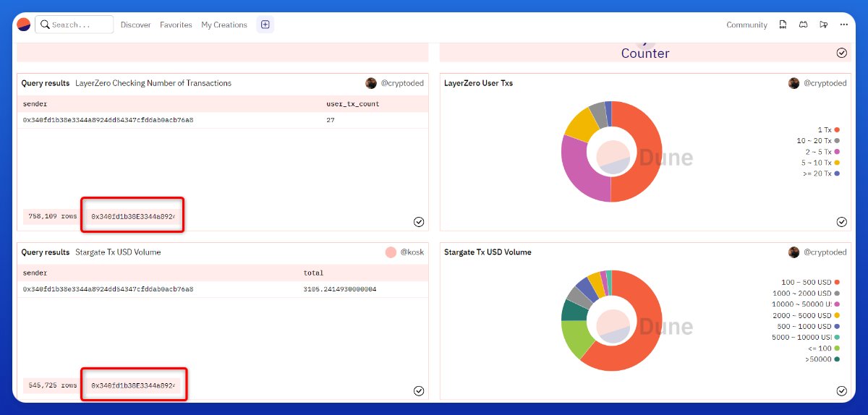Click checkmark icon in Counter panel
This screenshot has width=868, height=415.
point(841,53)
